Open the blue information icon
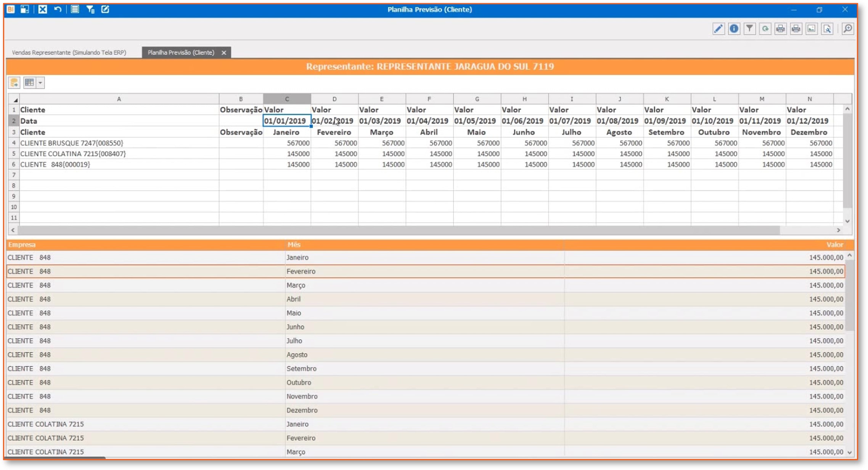This screenshot has width=868, height=470. pyautogui.click(x=734, y=29)
